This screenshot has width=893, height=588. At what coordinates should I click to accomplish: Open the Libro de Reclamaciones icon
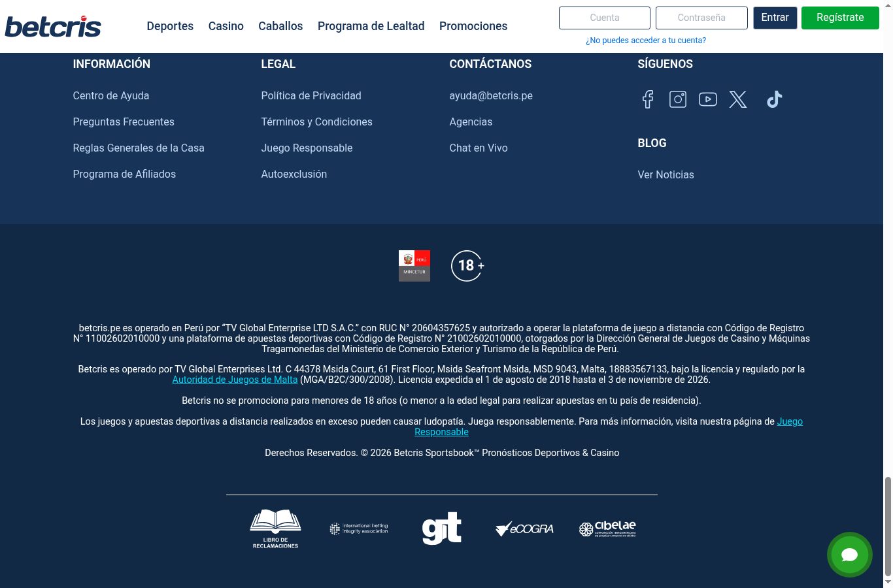[x=275, y=529]
